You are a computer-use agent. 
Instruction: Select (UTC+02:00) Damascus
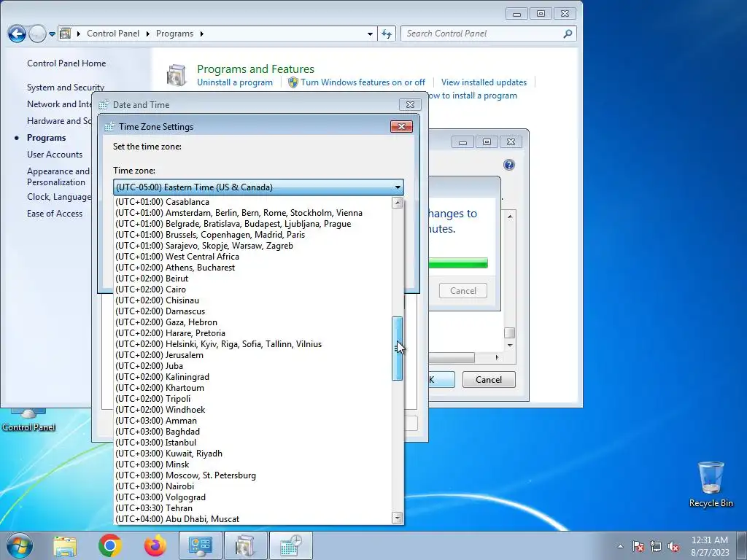[x=252, y=311]
